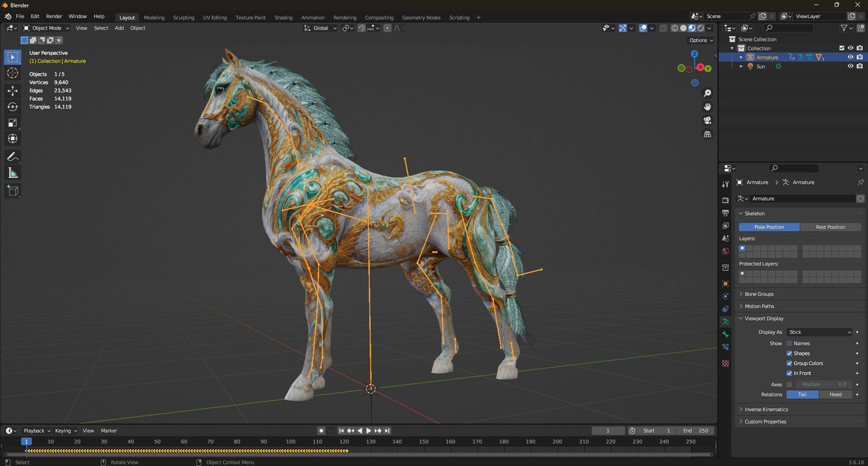868x466 pixels.
Task: Switch to rendered viewport shading
Action: click(x=701, y=28)
